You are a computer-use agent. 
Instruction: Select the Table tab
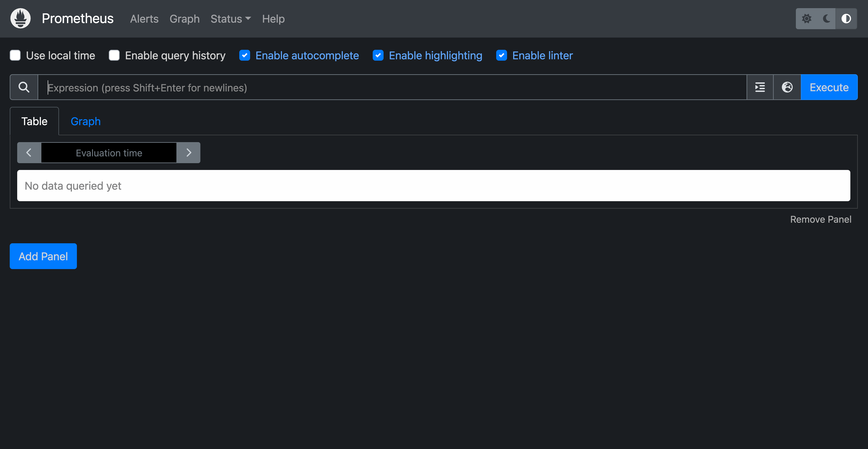[x=34, y=121]
